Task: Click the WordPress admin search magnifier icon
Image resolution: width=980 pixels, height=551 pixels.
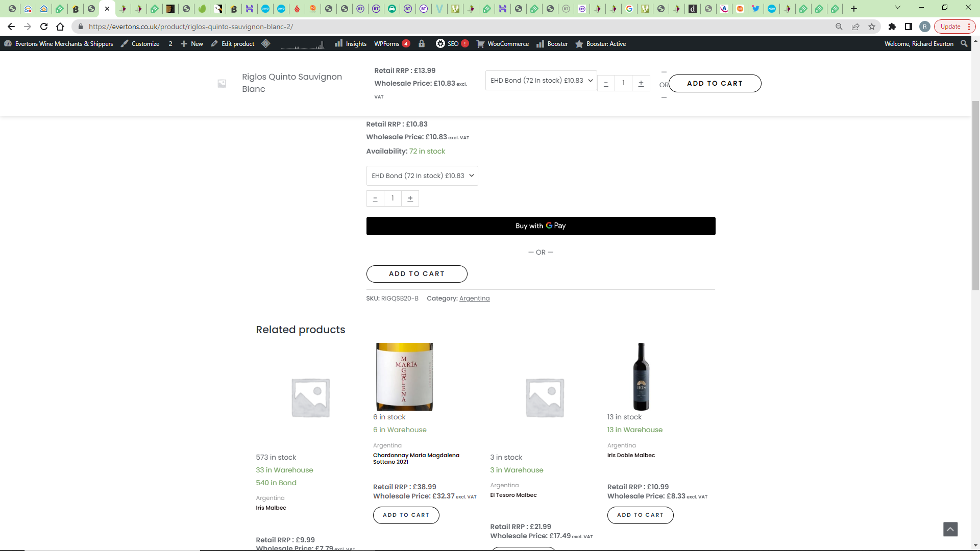Action: (964, 44)
